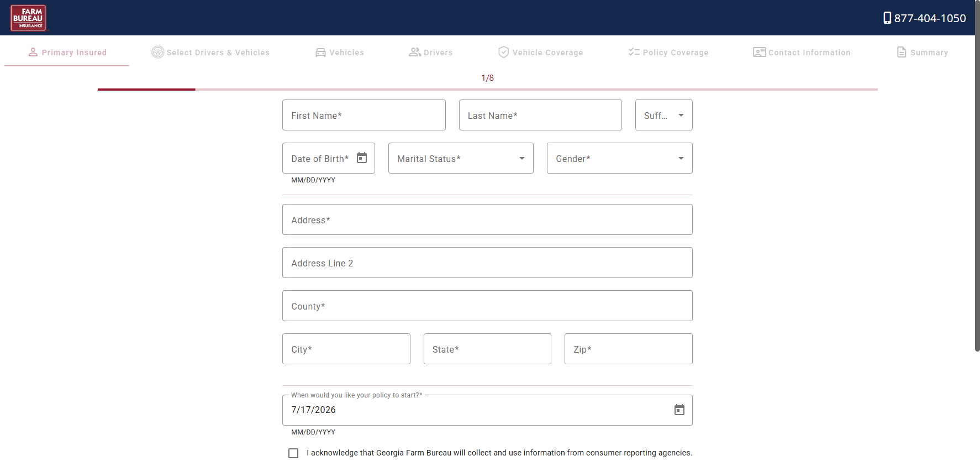Image resolution: width=980 pixels, height=461 pixels.
Task: Click the Address field
Action: 487,219
